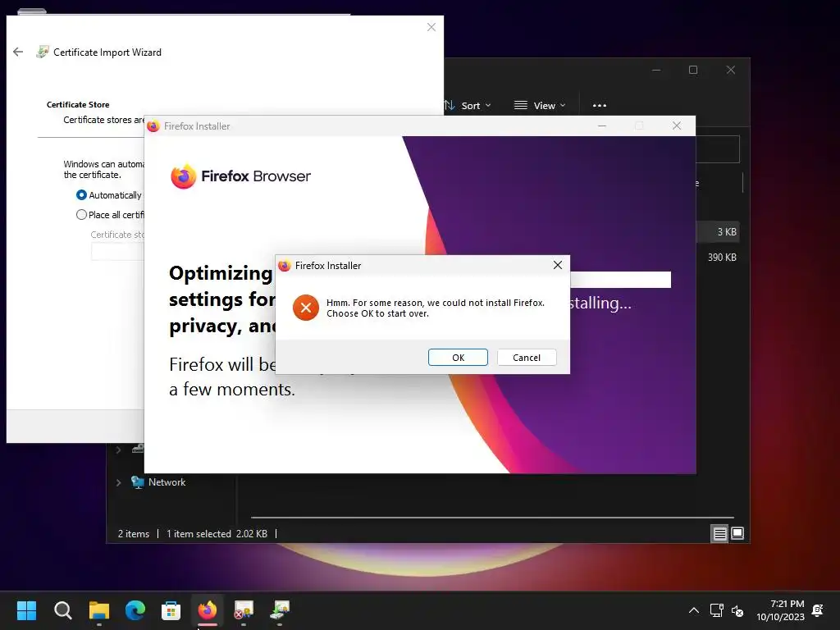The image size is (840, 630).
Task: Minimize the Firefox Installer window
Action: (x=602, y=126)
